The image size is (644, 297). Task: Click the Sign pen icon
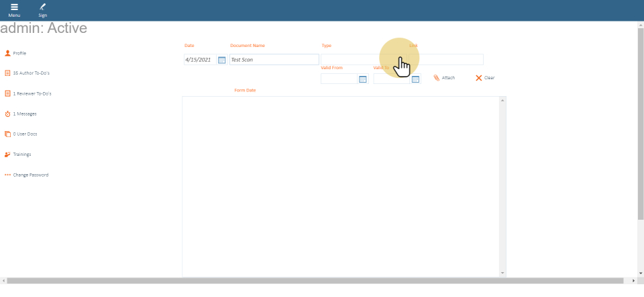coord(42,7)
